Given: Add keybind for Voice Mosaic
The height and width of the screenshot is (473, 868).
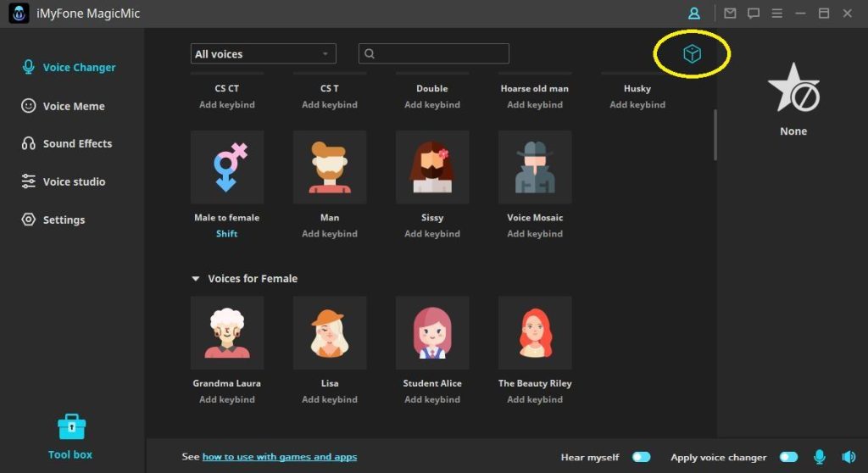Looking at the screenshot, I should pyautogui.click(x=535, y=234).
